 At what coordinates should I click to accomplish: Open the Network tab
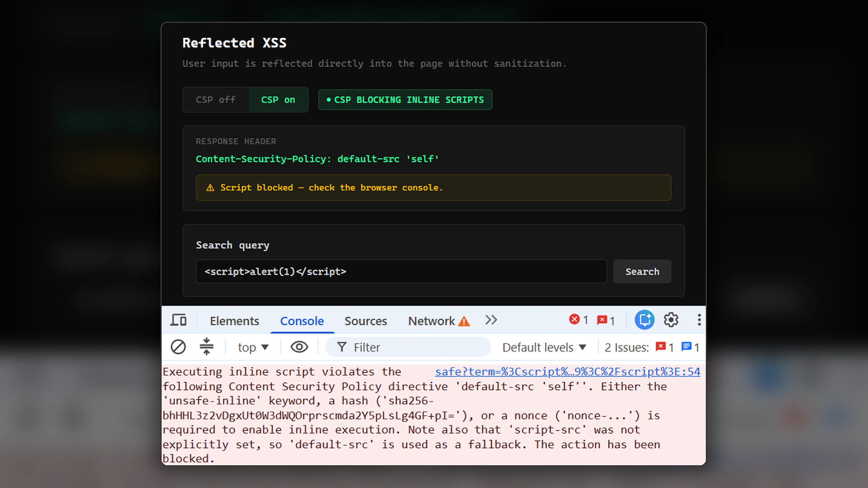(x=432, y=321)
